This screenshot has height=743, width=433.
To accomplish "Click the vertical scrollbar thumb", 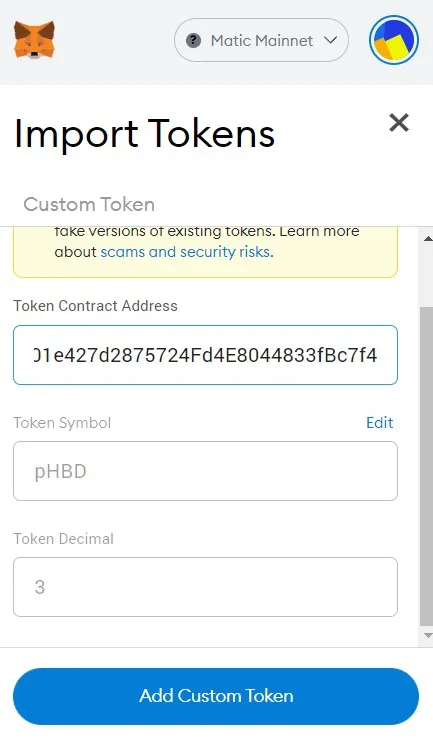I will 426,466.
